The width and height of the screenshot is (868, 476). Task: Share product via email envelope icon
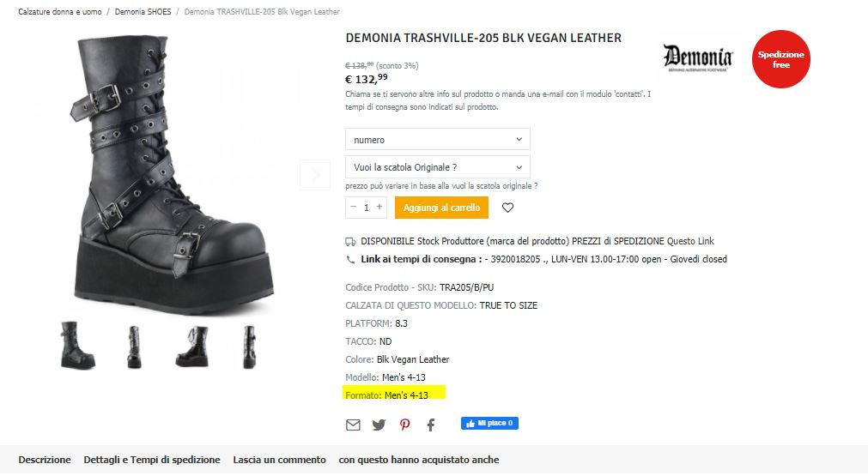tap(353, 425)
